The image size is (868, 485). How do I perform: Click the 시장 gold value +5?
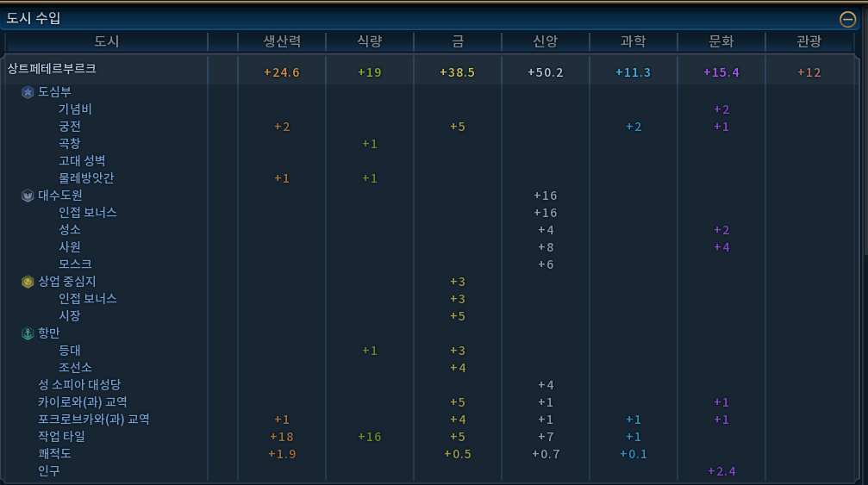(457, 316)
